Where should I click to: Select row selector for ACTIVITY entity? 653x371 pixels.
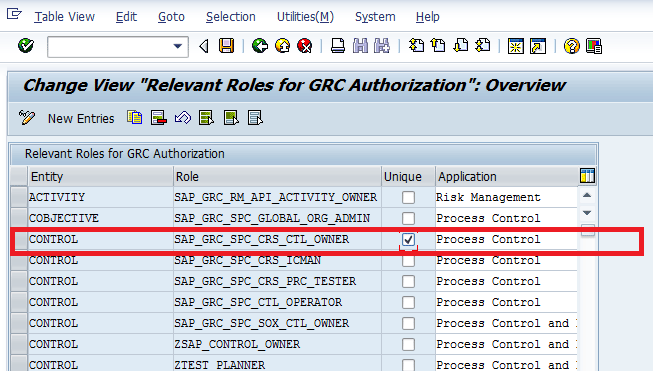[19, 197]
